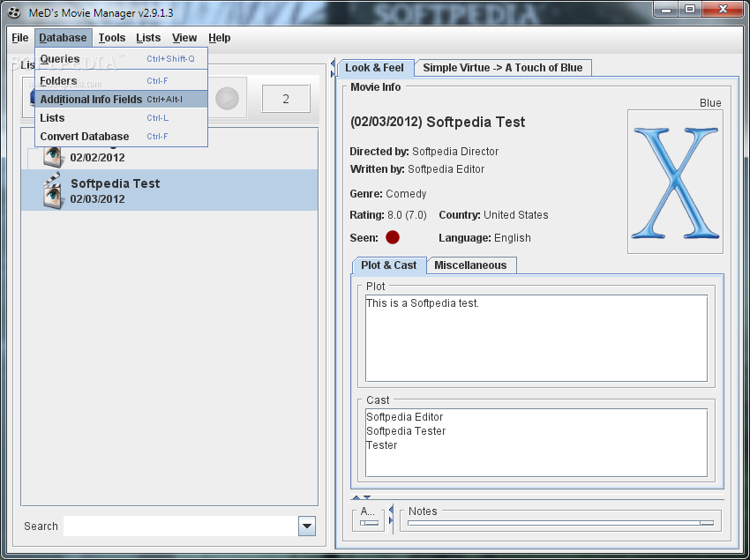Click the clapperboard eye icon of Softpedia Test

click(x=53, y=190)
